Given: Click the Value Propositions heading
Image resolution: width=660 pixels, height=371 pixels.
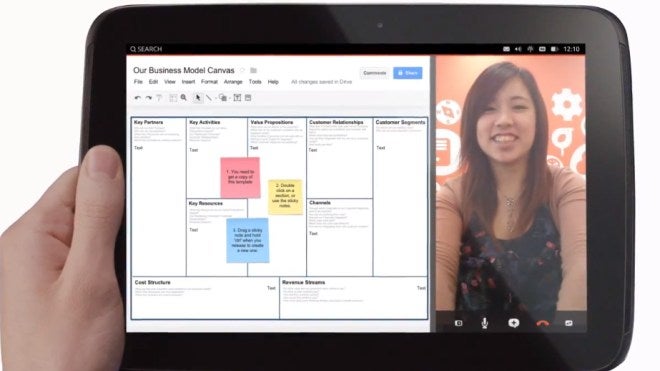Looking at the screenshot, I should (271, 122).
